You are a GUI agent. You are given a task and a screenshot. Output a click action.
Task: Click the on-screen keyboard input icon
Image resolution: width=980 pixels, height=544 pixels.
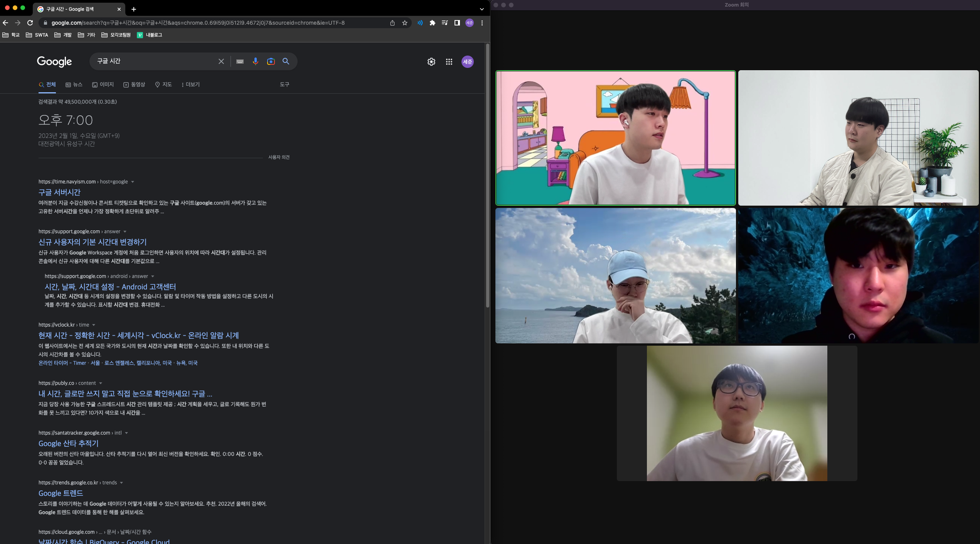[240, 61]
